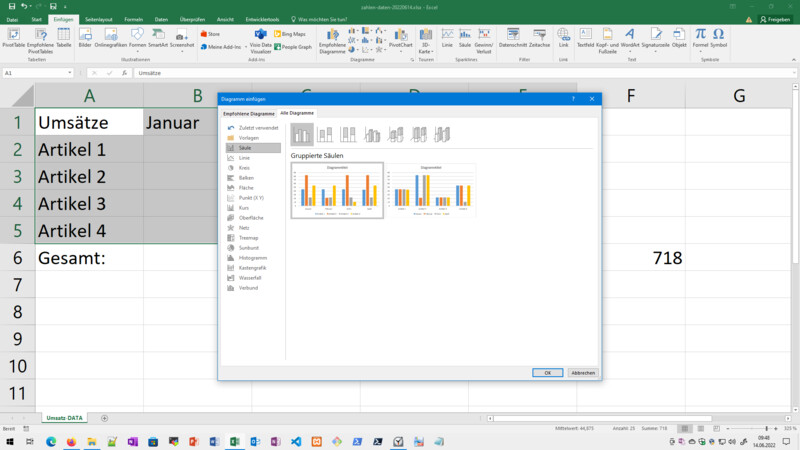The image size is (800, 450).
Task: Select the 3D clustered column subtype icon
Action: tap(372, 135)
